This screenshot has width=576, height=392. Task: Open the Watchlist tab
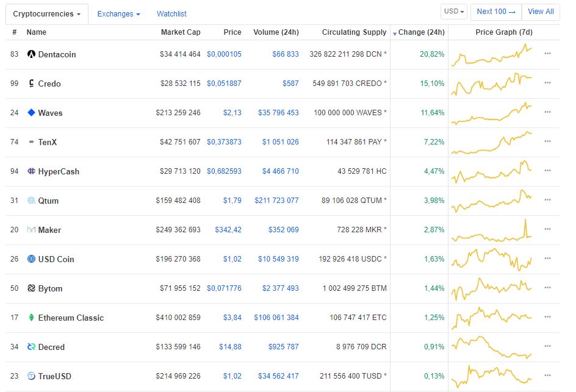coord(171,14)
